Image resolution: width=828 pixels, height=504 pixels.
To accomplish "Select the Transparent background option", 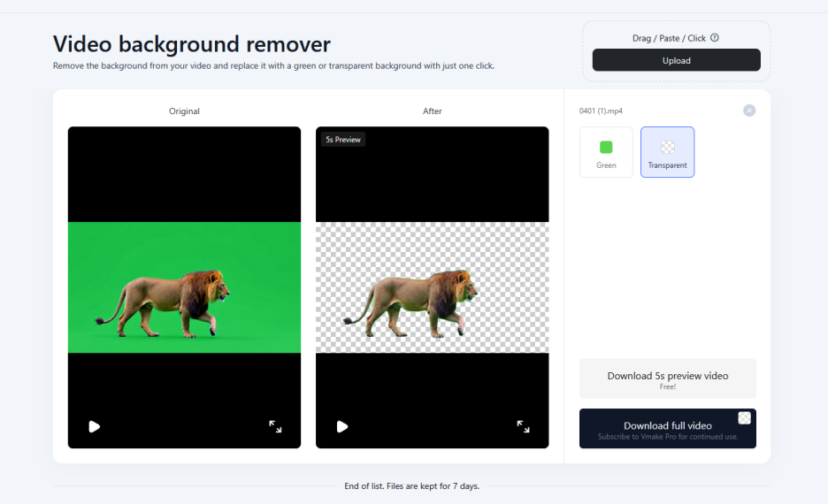I will (x=667, y=152).
